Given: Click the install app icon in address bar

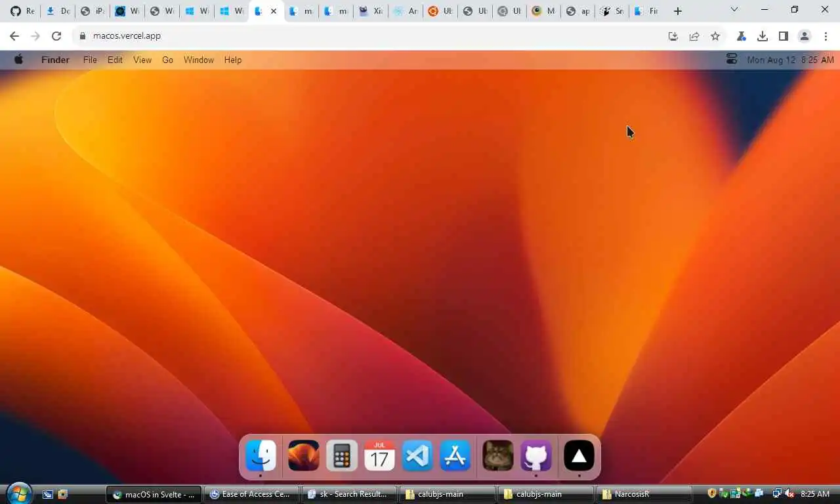Looking at the screenshot, I should coord(673,36).
